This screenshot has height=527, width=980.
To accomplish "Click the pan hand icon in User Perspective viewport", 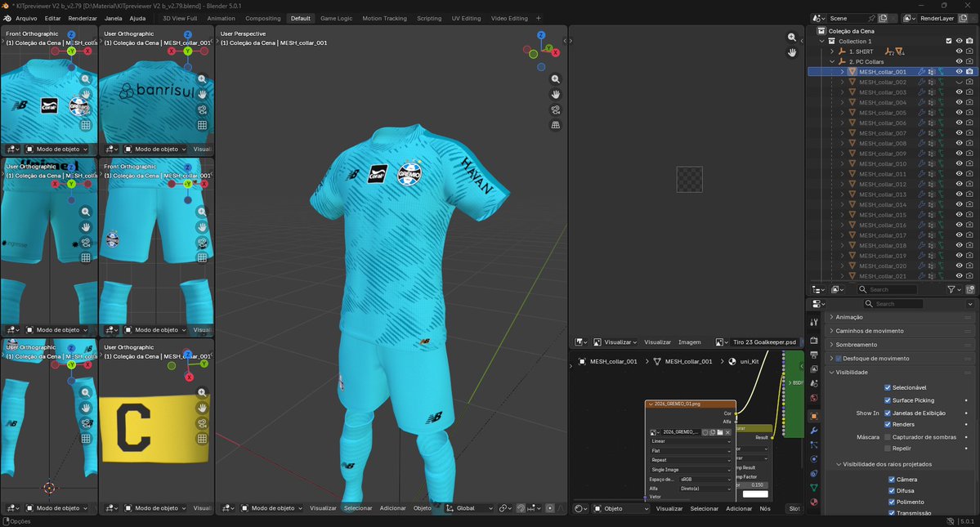I will [x=555, y=94].
